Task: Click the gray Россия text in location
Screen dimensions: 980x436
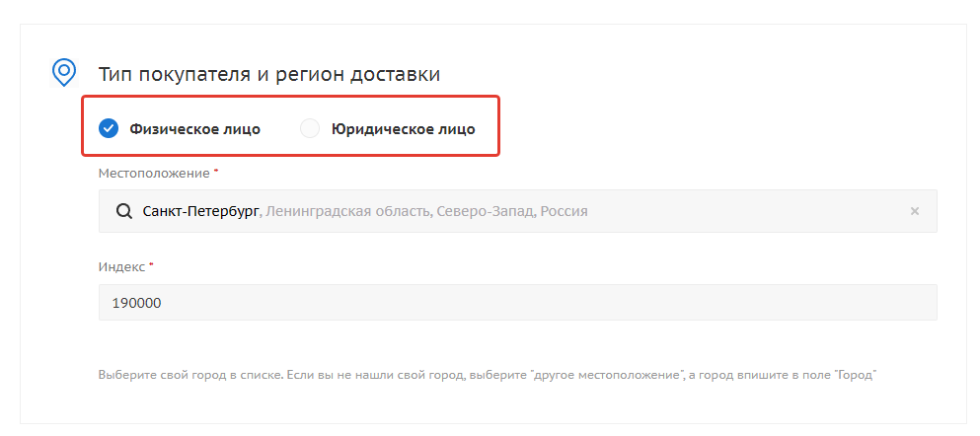Action: coord(564,211)
